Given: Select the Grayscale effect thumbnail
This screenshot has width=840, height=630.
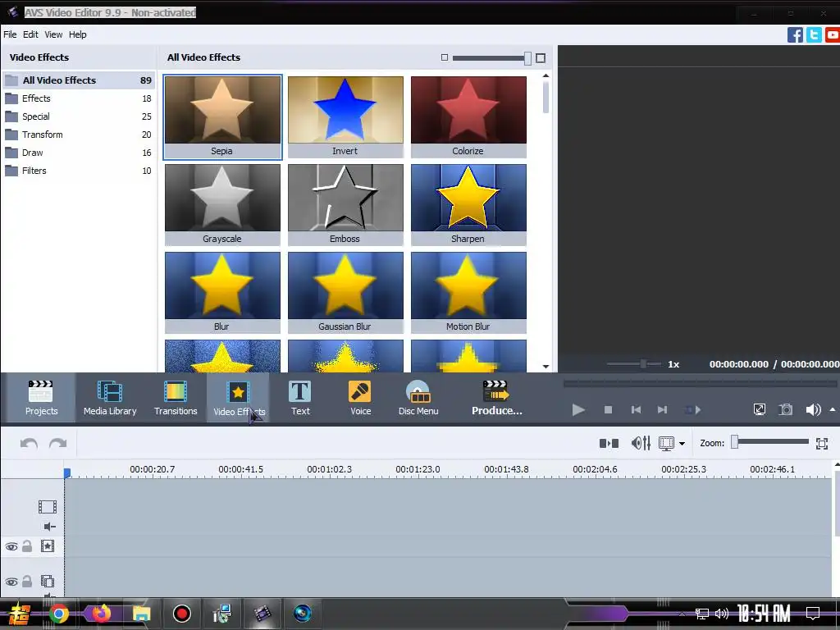Looking at the screenshot, I should (222, 204).
